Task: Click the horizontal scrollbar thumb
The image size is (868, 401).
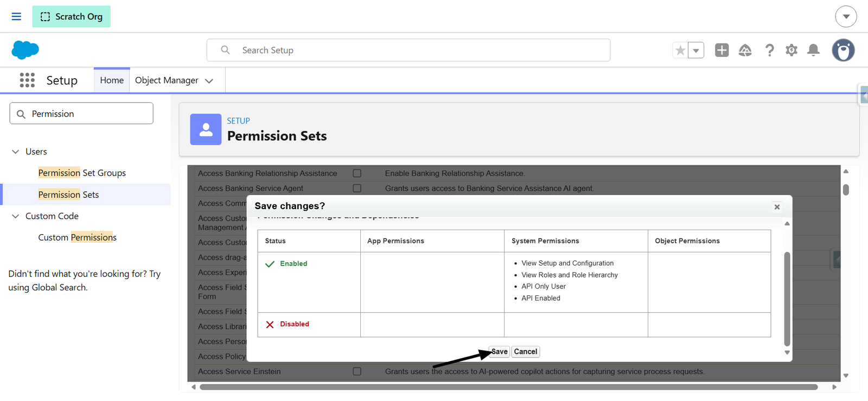Action: click(508, 387)
